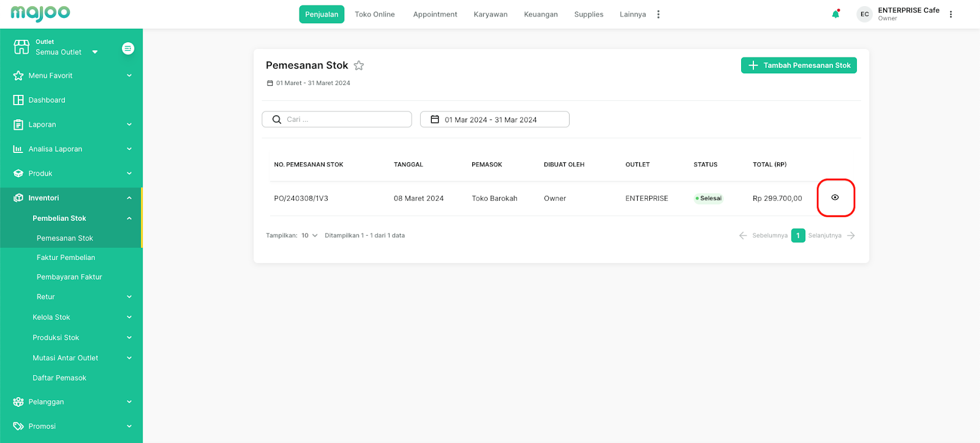
Task: Go to next page arrow
Action: [851, 236]
